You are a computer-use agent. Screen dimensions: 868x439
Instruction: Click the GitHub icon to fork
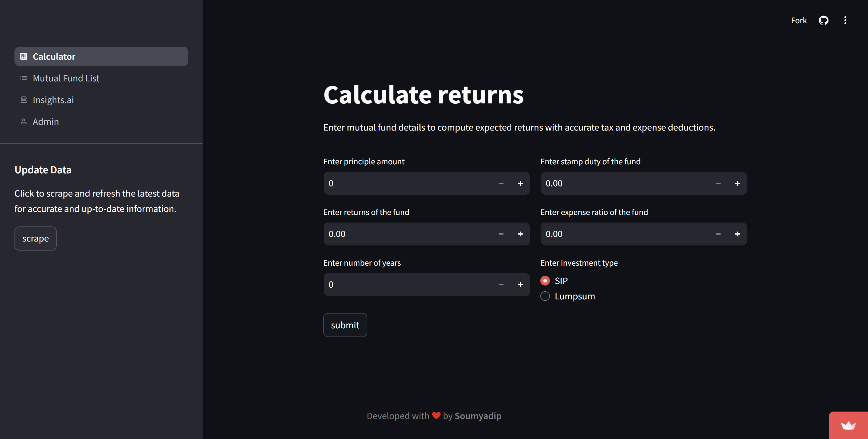click(x=823, y=20)
